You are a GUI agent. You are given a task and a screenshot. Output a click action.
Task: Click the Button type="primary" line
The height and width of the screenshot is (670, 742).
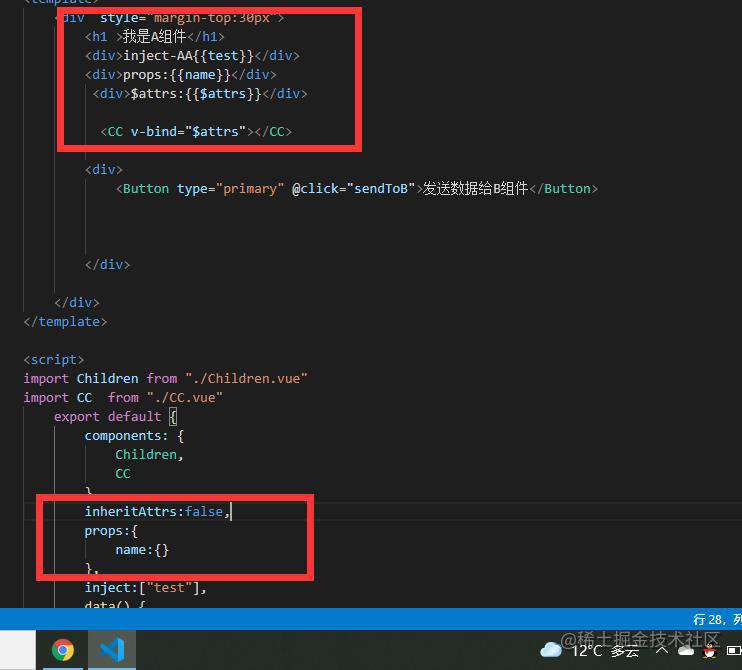coord(357,188)
